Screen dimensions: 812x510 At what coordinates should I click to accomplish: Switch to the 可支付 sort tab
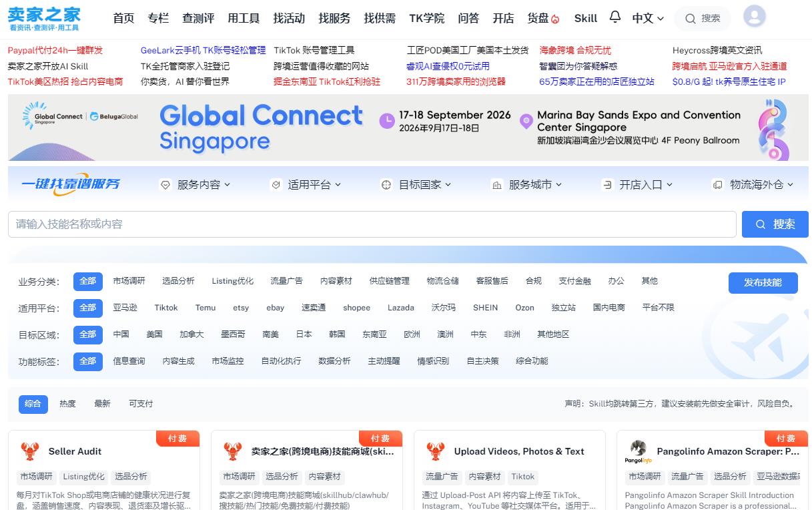pos(141,404)
